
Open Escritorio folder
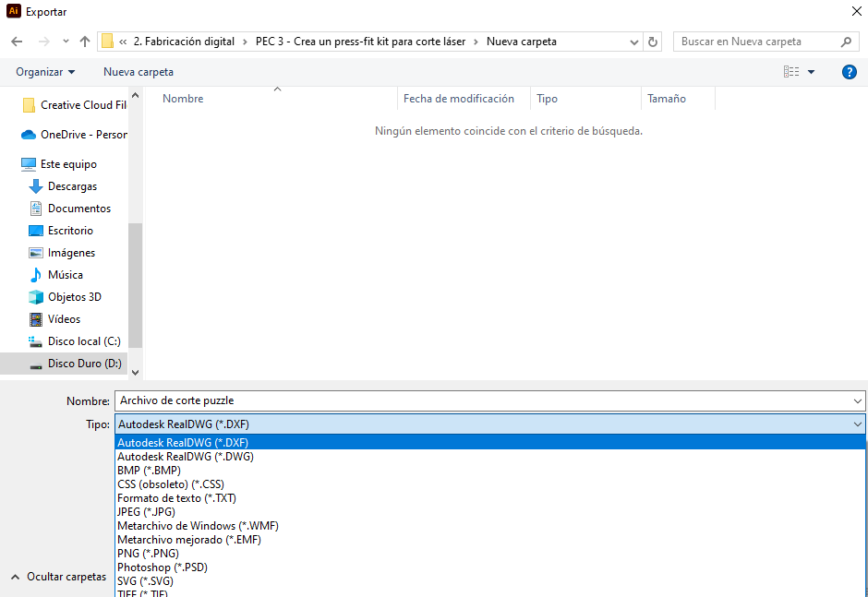point(61,231)
